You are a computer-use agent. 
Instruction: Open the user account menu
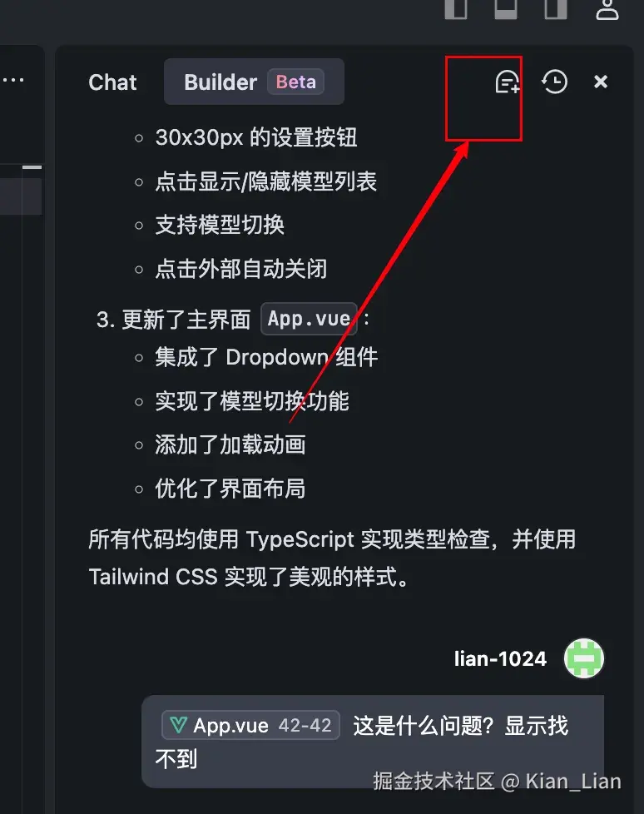pos(607,9)
